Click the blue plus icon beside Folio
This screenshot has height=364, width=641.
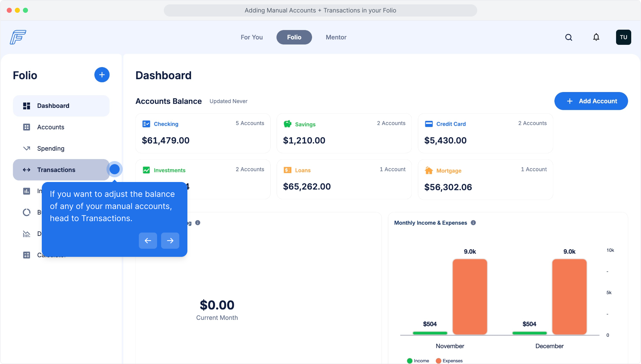[102, 75]
